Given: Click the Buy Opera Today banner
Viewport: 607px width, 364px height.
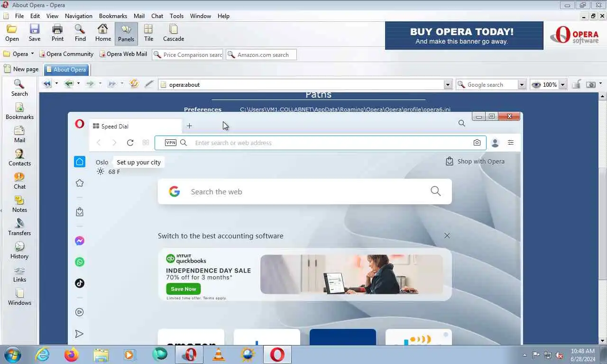Looking at the screenshot, I should click(464, 36).
